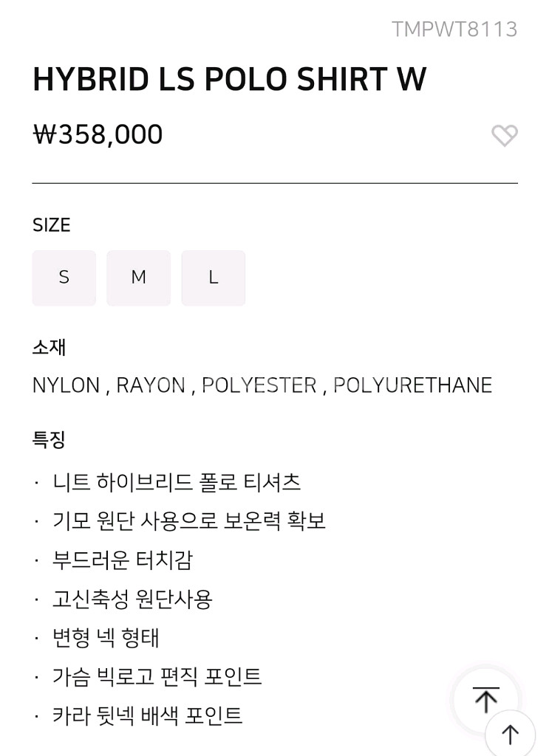Tap the 소재 heading

[49, 347]
